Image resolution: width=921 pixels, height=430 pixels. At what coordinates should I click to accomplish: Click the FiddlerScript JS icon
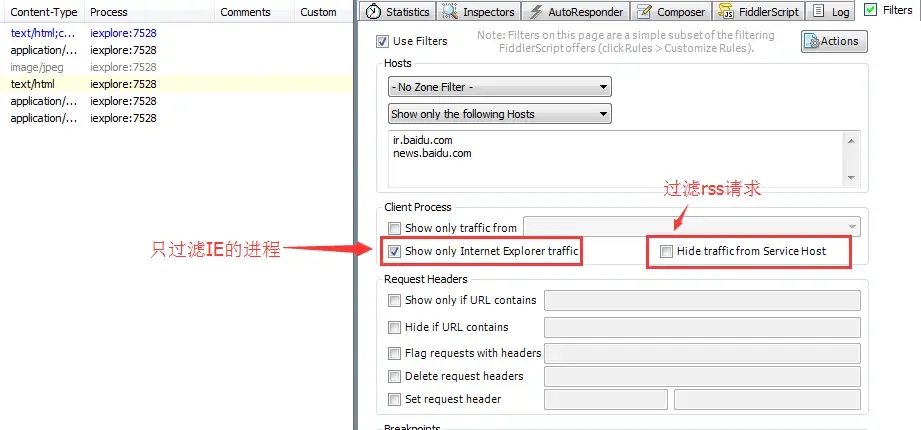(727, 12)
